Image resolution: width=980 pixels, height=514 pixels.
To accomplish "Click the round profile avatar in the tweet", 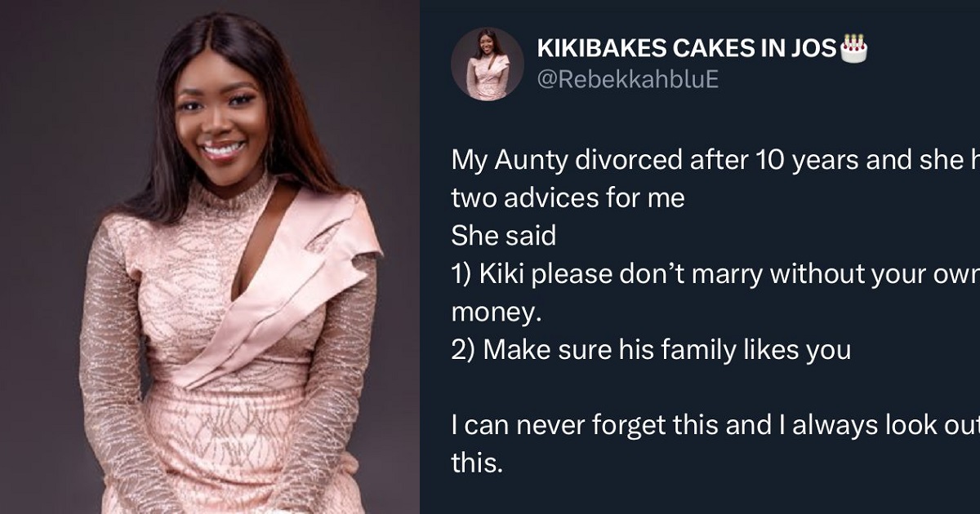I will point(488,64).
